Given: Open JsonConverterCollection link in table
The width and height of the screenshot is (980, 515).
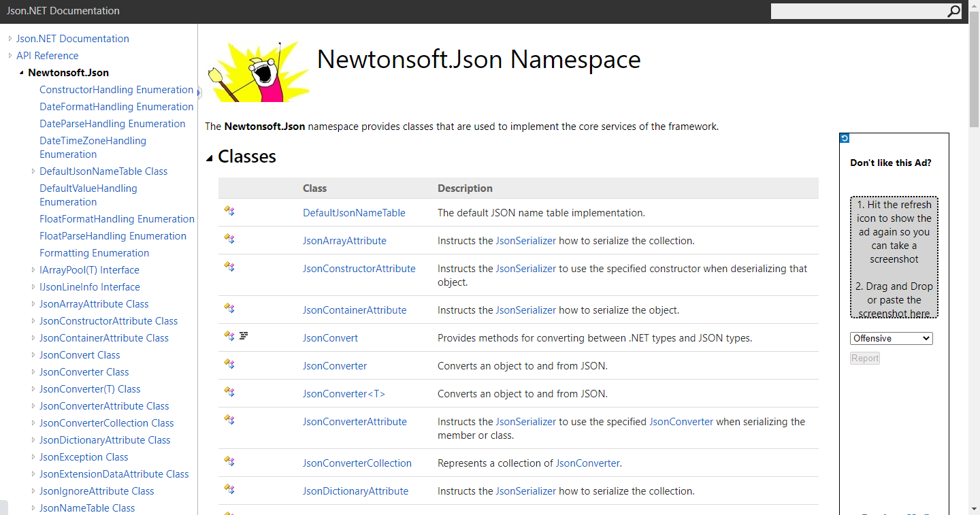Looking at the screenshot, I should click(357, 463).
